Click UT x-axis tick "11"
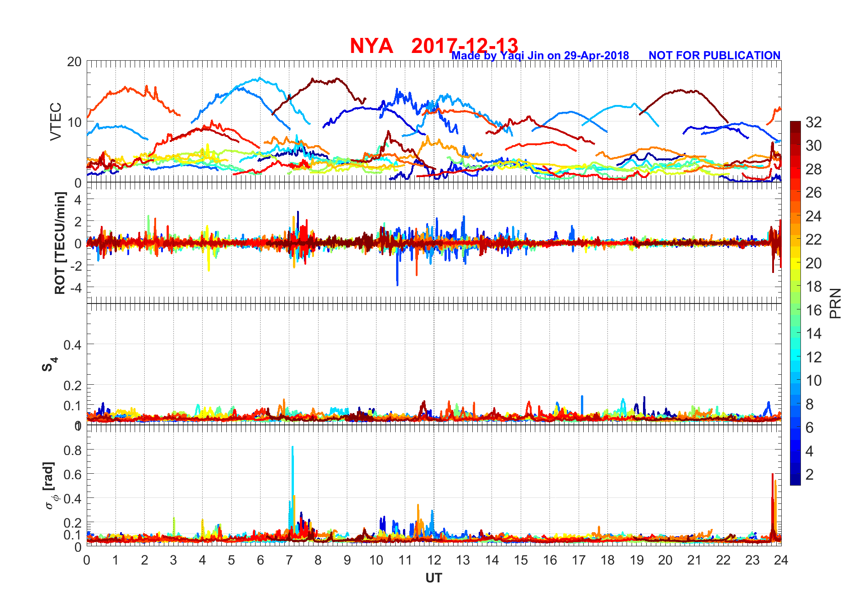Viewport: 868px width, 607px height. coord(405,560)
